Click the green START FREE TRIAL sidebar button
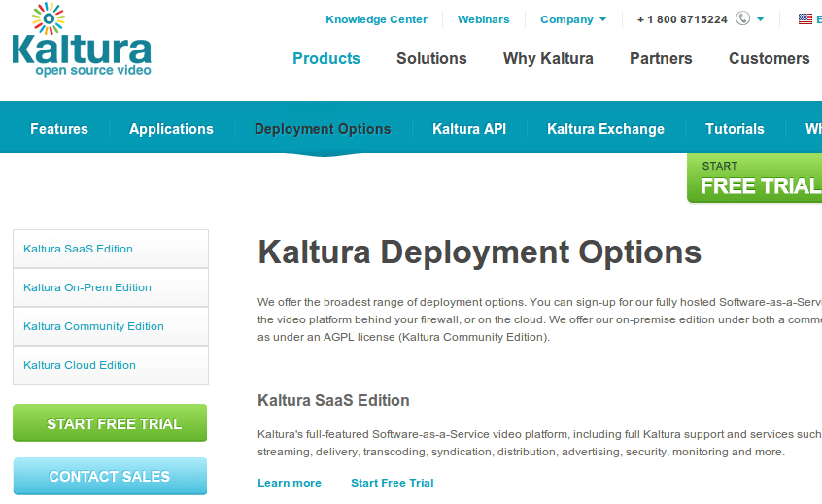822x504 pixels. pos(110,422)
